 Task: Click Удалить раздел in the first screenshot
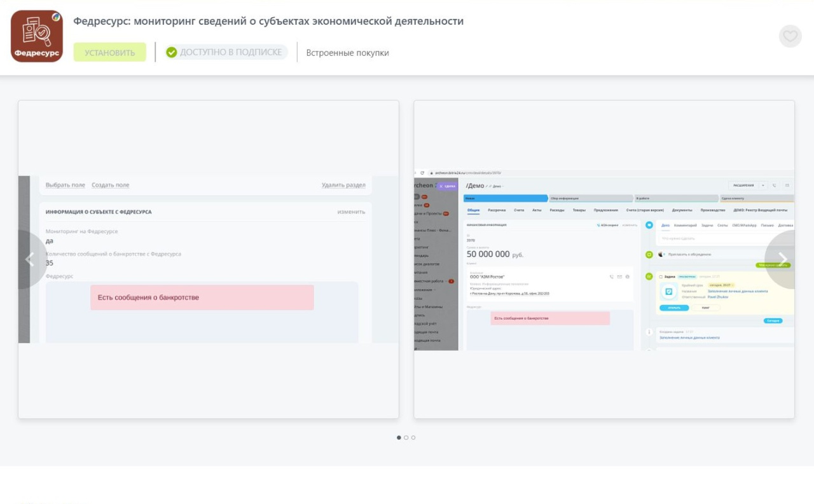point(343,185)
